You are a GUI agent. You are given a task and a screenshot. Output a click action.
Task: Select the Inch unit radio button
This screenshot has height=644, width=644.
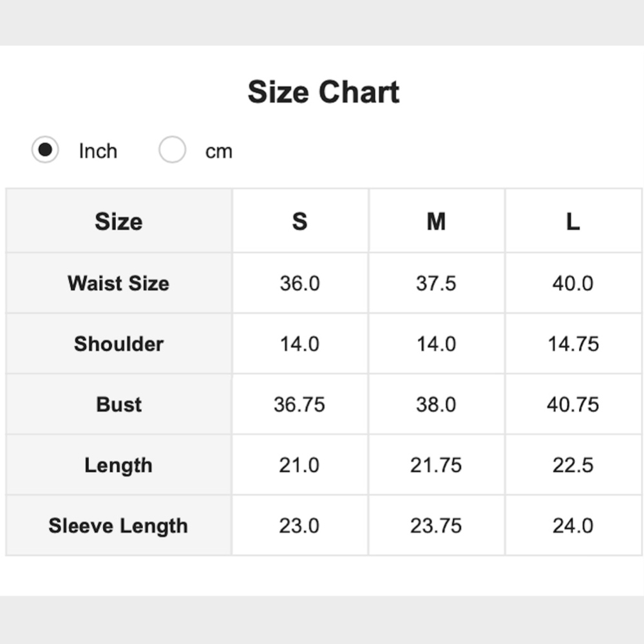point(45,151)
